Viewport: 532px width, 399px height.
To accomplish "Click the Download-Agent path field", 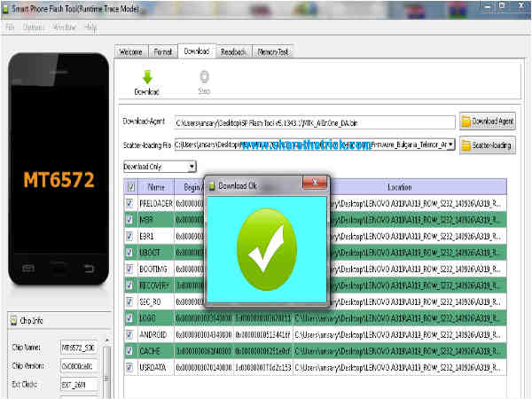I will pyautogui.click(x=315, y=122).
